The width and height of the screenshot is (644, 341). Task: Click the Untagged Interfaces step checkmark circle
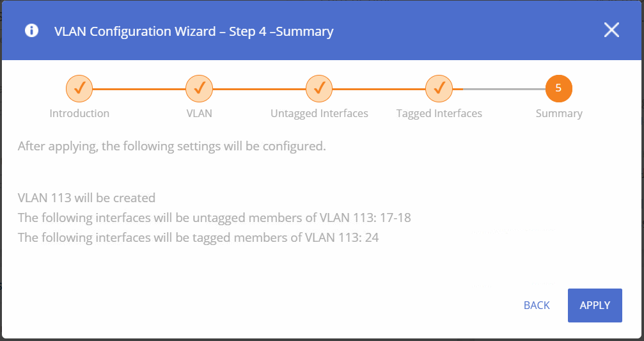pyautogui.click(x=319, y=88)
